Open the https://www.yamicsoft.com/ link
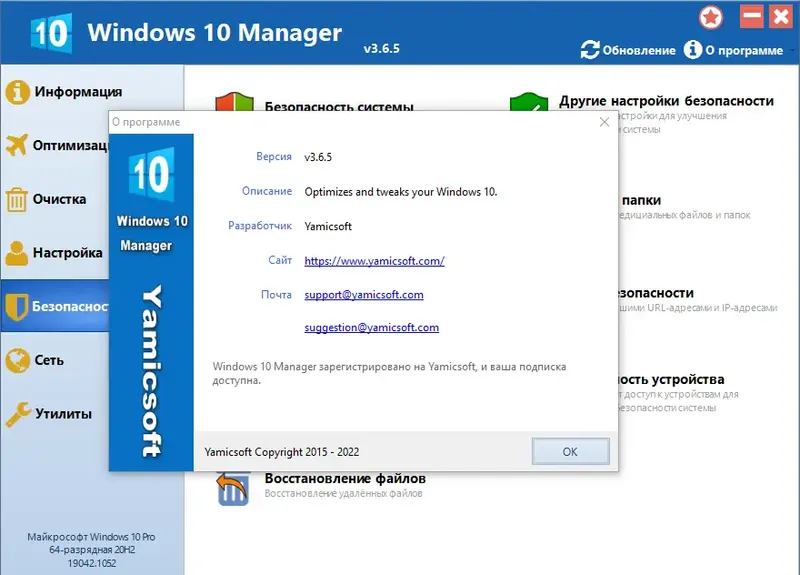The height and width of the screenshot is (575, 800). click(x=374, y=261)
